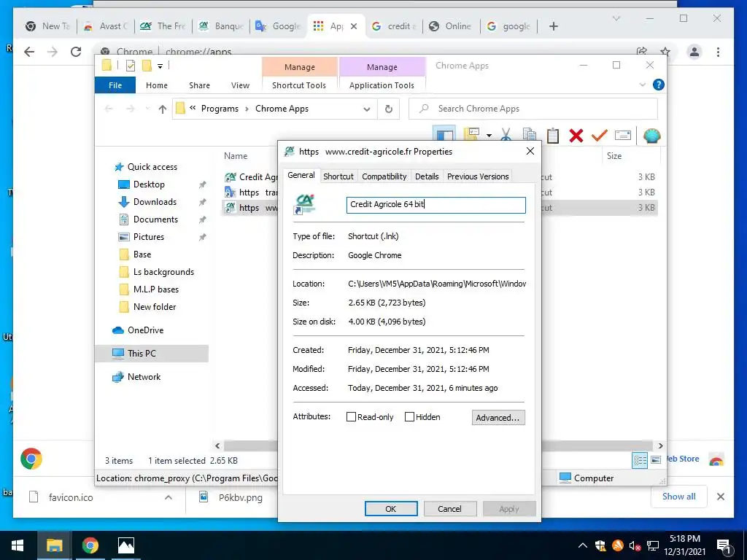Open Chrome tab search dropdown chevron

point(616,18)
